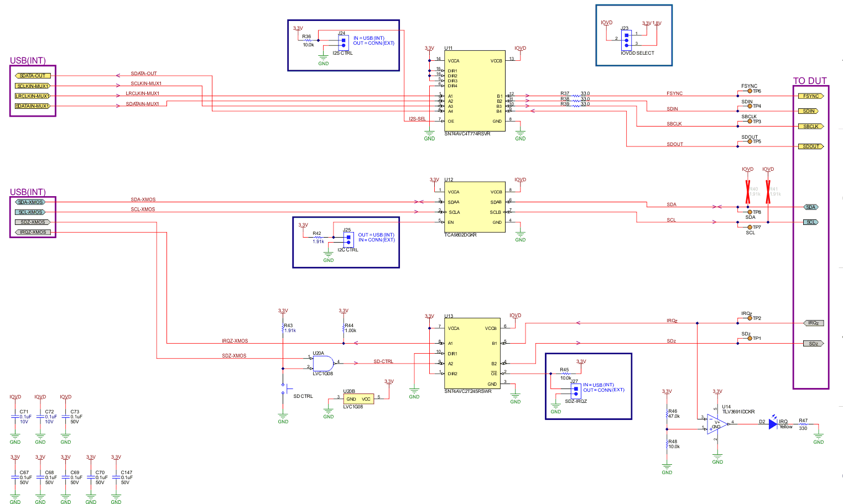
Task: Click the TO DUT title text
Action: (810, 81)
